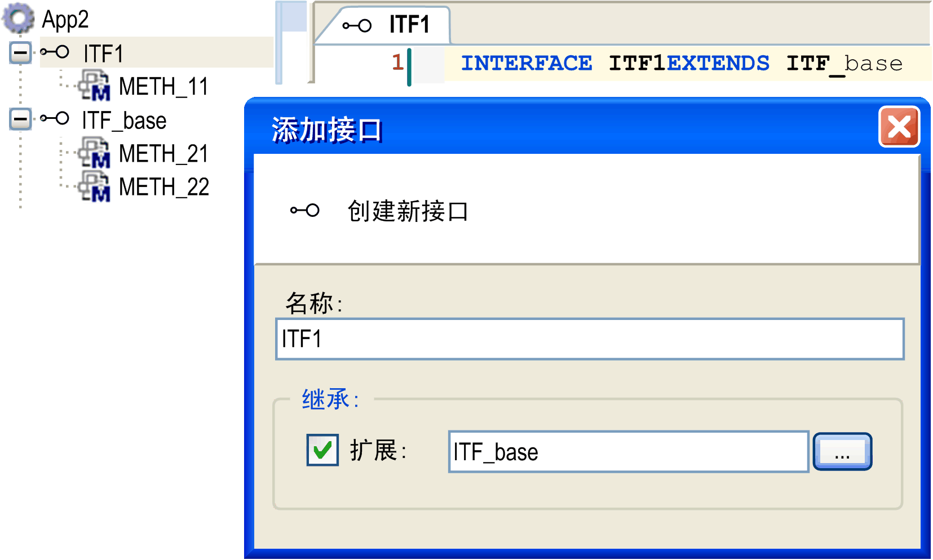Select METH_22 label in the tree
The height and width of the screenshot is (560, 933).
click(x=164, y=187)
